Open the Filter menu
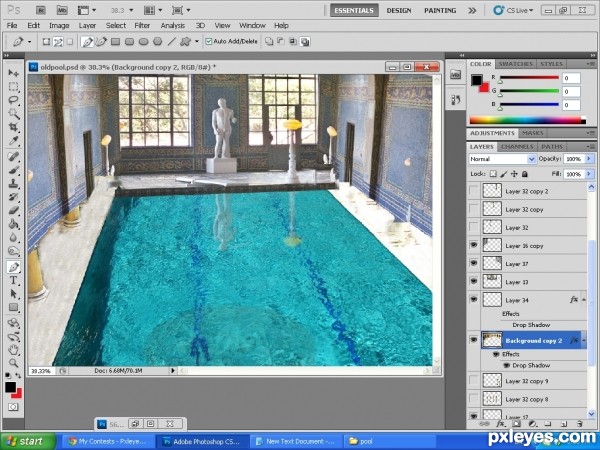Image resolution: width=600 pixels, height=450 pixels. [142, 26]
